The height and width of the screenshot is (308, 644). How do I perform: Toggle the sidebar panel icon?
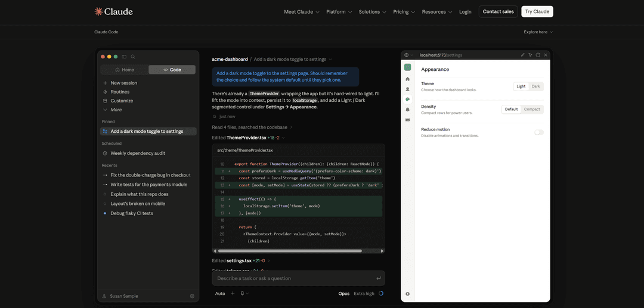125,57
